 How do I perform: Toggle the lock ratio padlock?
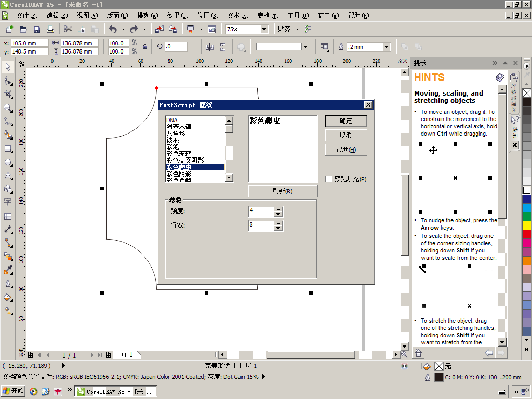145,47
